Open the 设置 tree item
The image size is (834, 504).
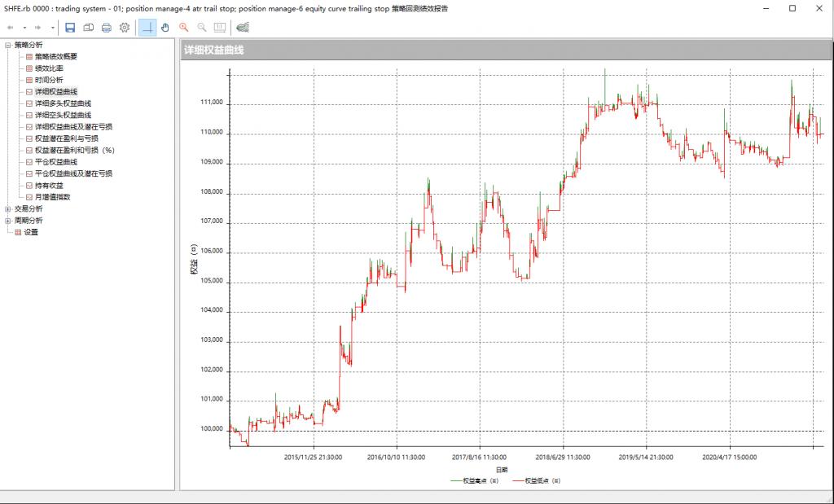31,232
